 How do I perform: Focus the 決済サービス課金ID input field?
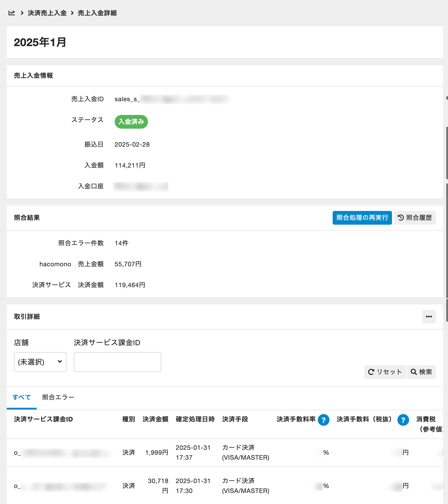tap(117, 362)
